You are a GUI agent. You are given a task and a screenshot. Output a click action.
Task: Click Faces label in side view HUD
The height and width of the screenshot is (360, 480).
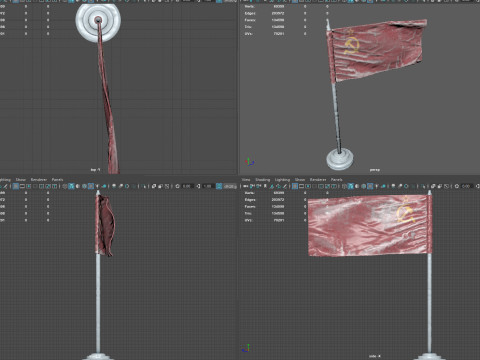tap(250, 206)
